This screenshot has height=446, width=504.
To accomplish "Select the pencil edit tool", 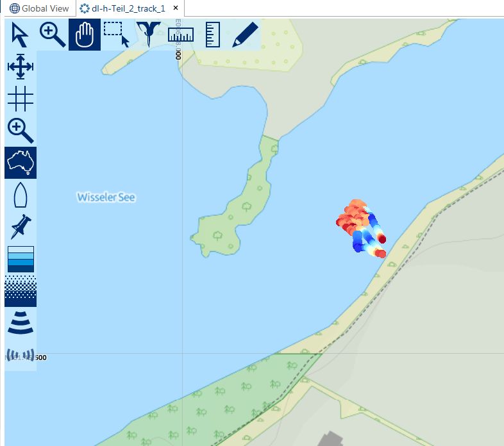I will point(244,35).
